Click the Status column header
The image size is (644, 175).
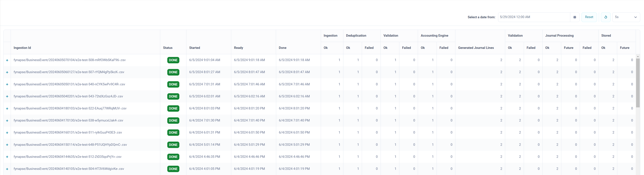167,48
